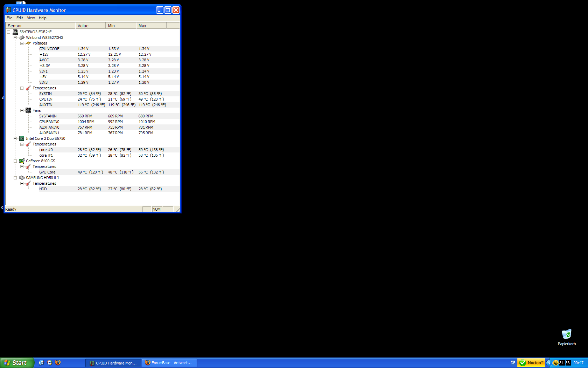Select the core #1 temperature row
This screenshot has height=368, width=588.
[109, 155]
